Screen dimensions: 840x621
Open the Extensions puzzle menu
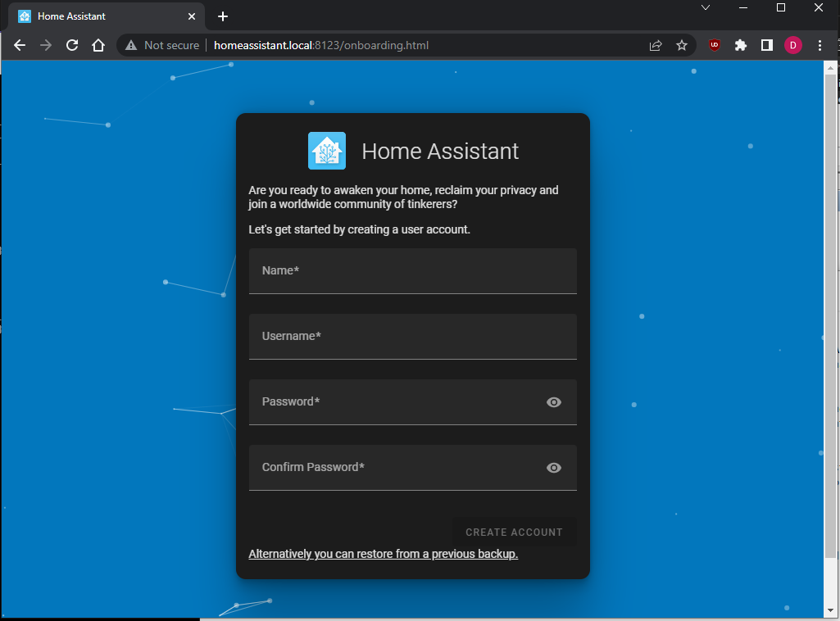[740, 46]
